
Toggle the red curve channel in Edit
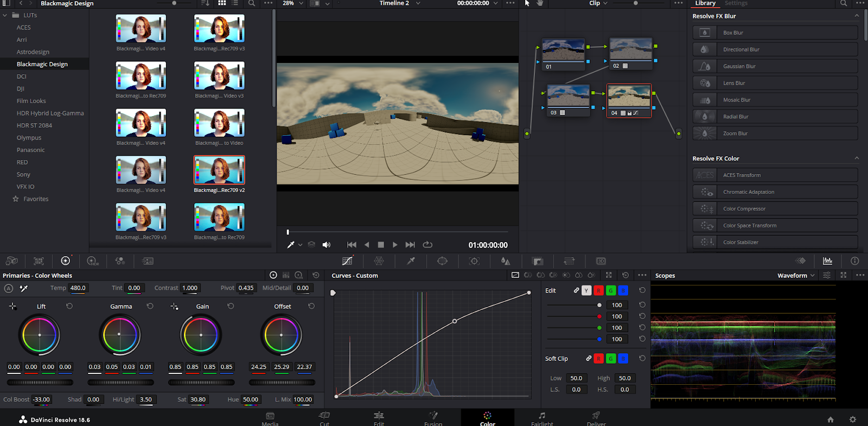(x=598, y=291)
